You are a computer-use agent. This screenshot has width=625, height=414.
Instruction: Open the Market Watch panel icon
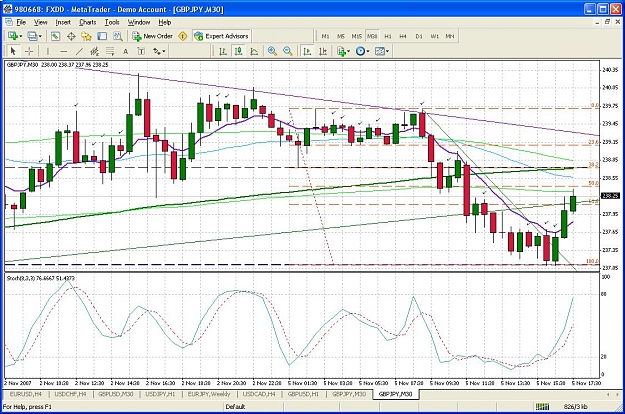[55, 36]
